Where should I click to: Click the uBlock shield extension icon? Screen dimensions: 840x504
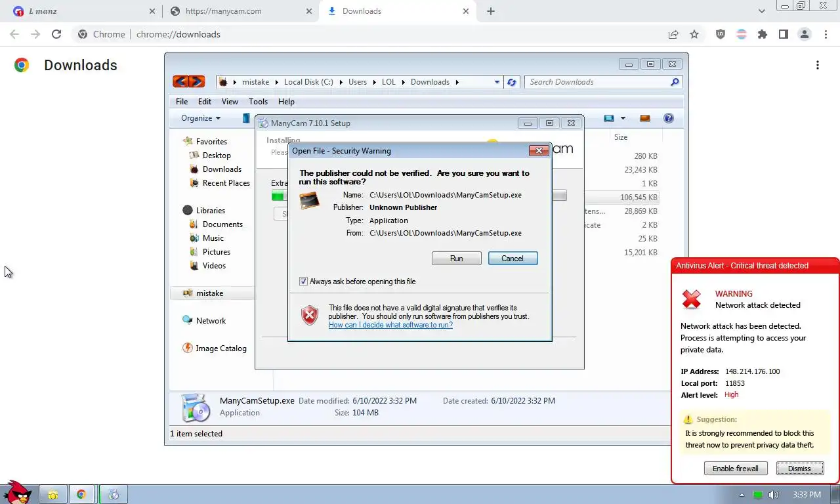click(721, 34)
